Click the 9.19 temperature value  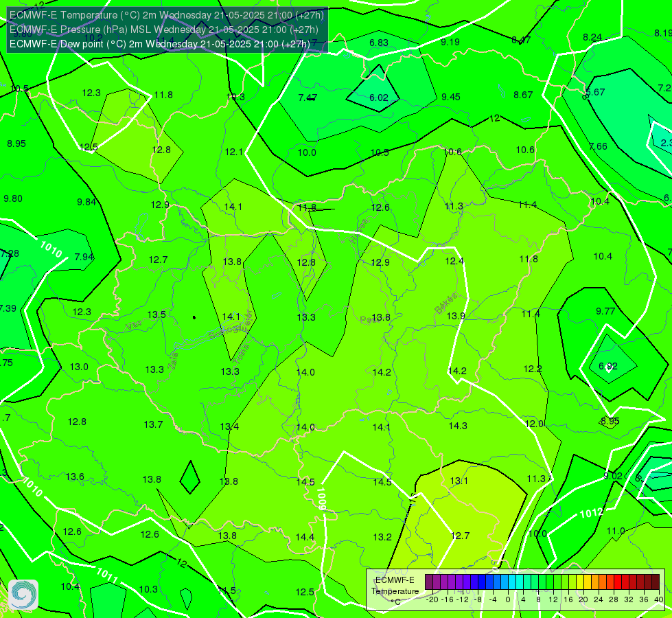click(450, 42)
